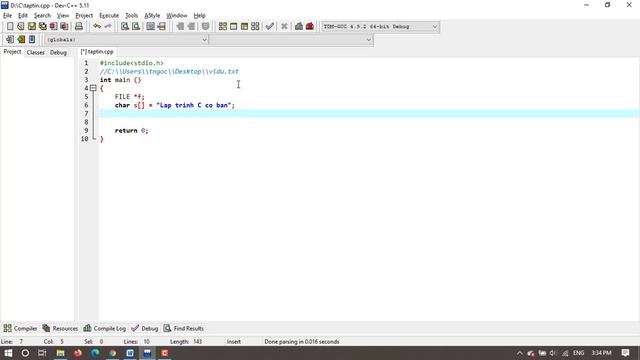Click the Close file toolbar icon
Viewport: 640px width, 360px height.
point(53,27)
